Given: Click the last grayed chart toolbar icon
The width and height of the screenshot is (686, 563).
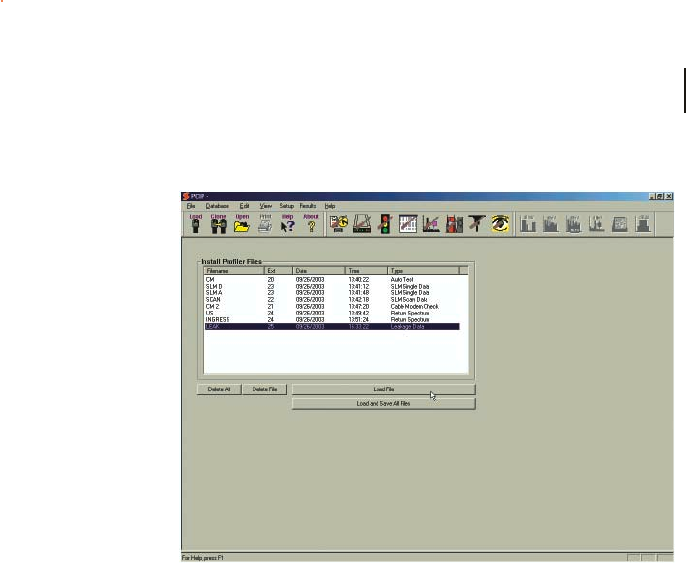Looking at the screenshot, I should pos(643,224).
